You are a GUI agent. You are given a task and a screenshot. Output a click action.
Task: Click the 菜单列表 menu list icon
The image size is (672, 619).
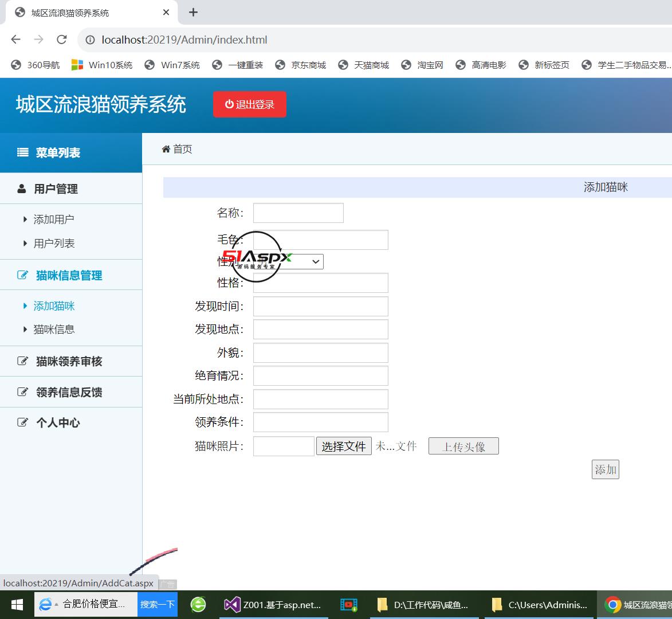tap(22, 152)
